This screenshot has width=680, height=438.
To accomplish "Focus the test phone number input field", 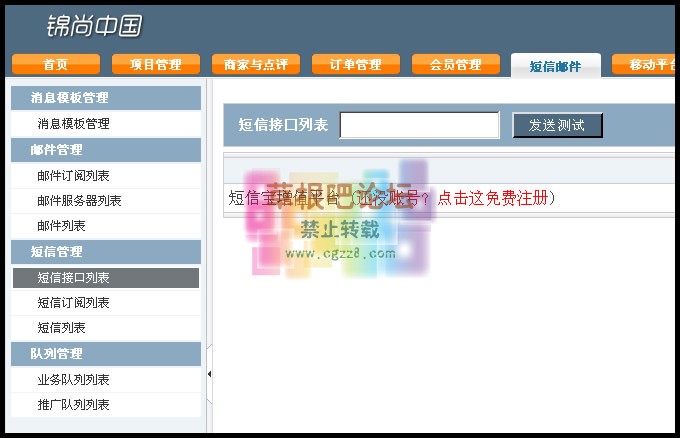I will click(x=419, y=125).
